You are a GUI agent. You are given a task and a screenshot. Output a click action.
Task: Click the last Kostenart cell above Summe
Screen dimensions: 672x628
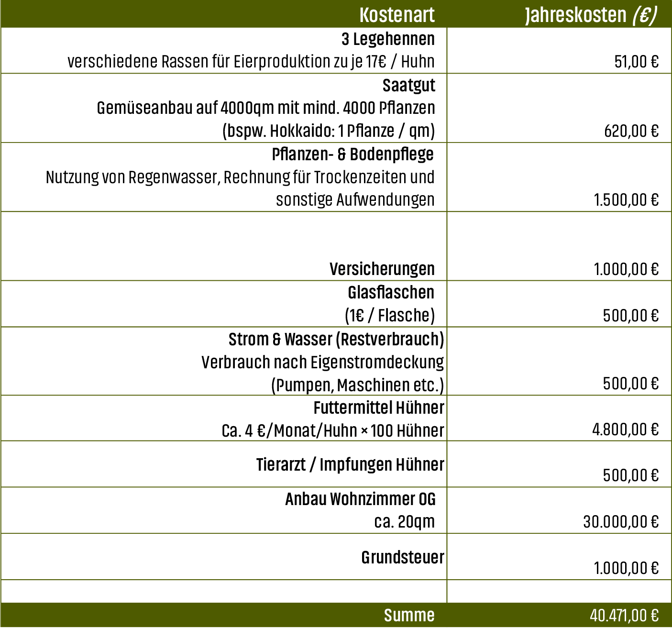pos(224,591)
